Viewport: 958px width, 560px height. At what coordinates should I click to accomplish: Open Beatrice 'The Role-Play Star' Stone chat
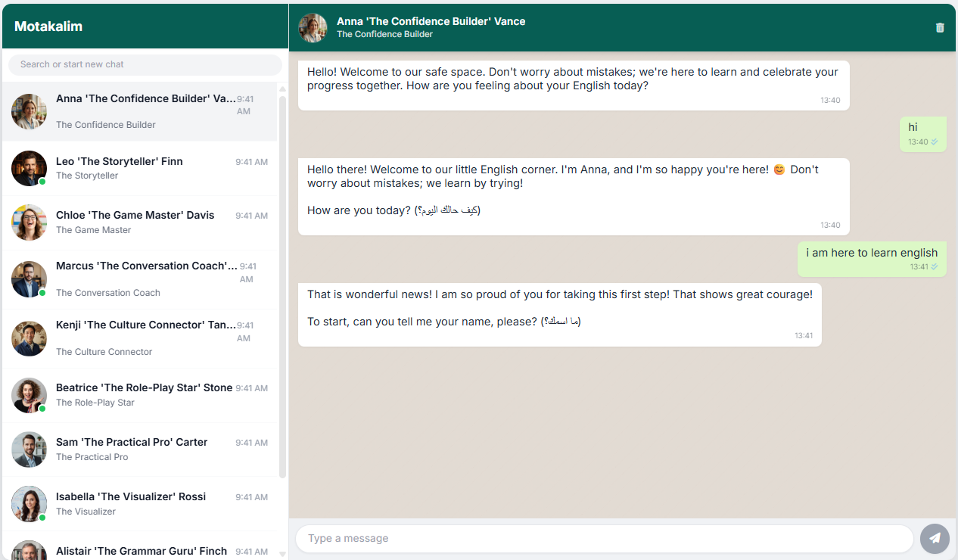139,395
